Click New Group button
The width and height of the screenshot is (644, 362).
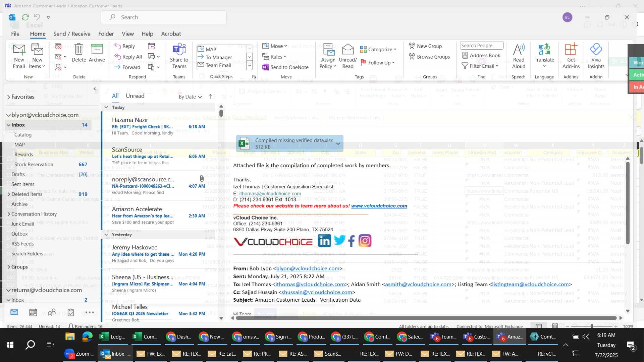pyautogui.click(x=425, y=46)
